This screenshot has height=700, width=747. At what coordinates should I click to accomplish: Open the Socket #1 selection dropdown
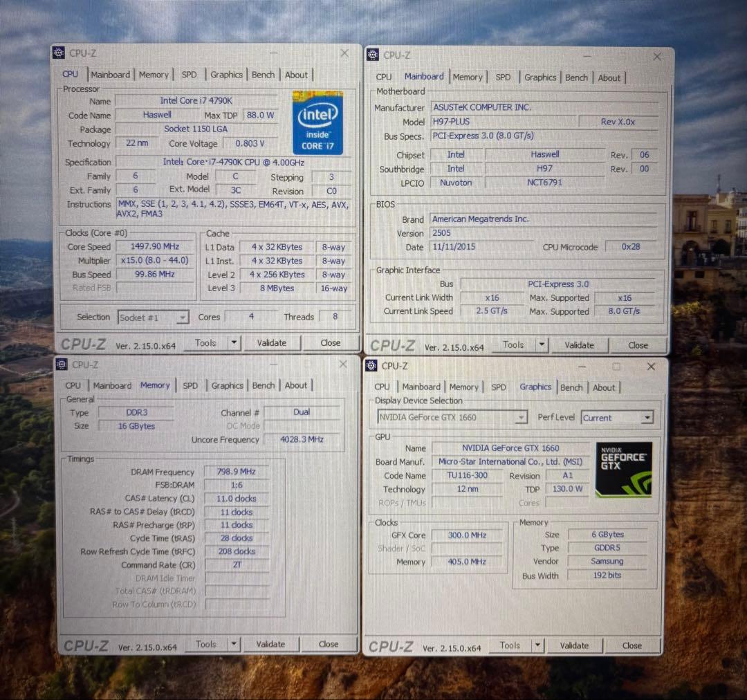pyautogui.click(x=182, y=317)
